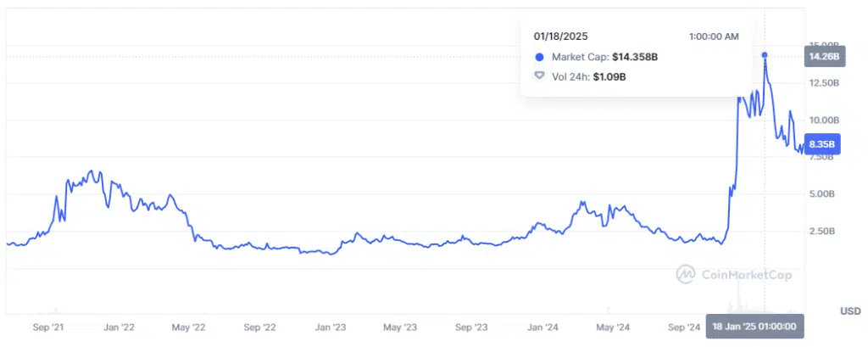Click the Jan '24 axis label
Viewport: 868px width, 347px height.
[542, 327]
